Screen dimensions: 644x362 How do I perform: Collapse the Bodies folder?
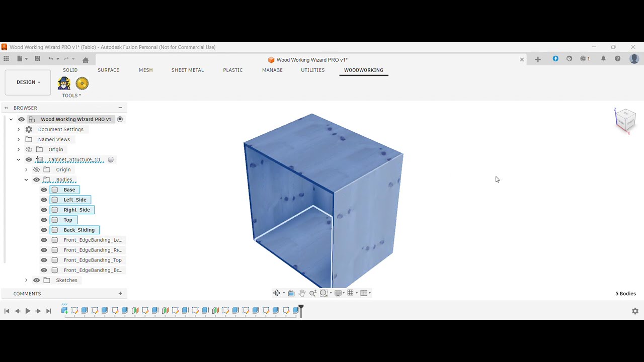tap(26, 179)
